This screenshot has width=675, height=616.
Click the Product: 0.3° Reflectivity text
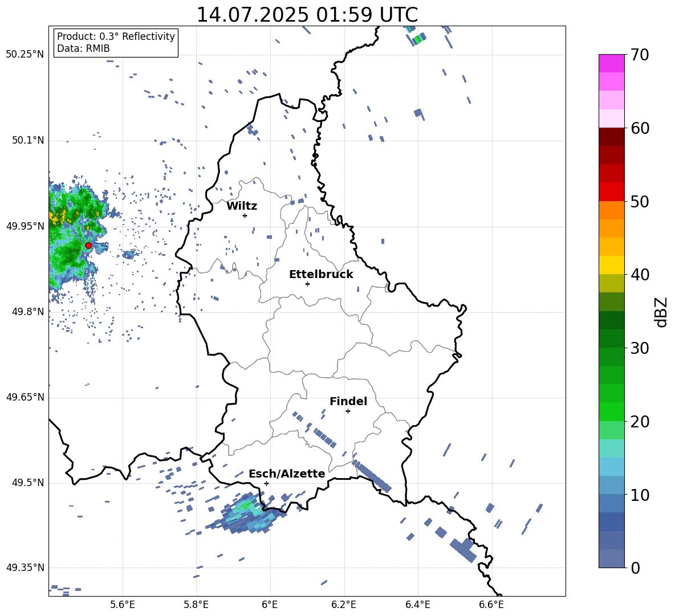[116, 36]
